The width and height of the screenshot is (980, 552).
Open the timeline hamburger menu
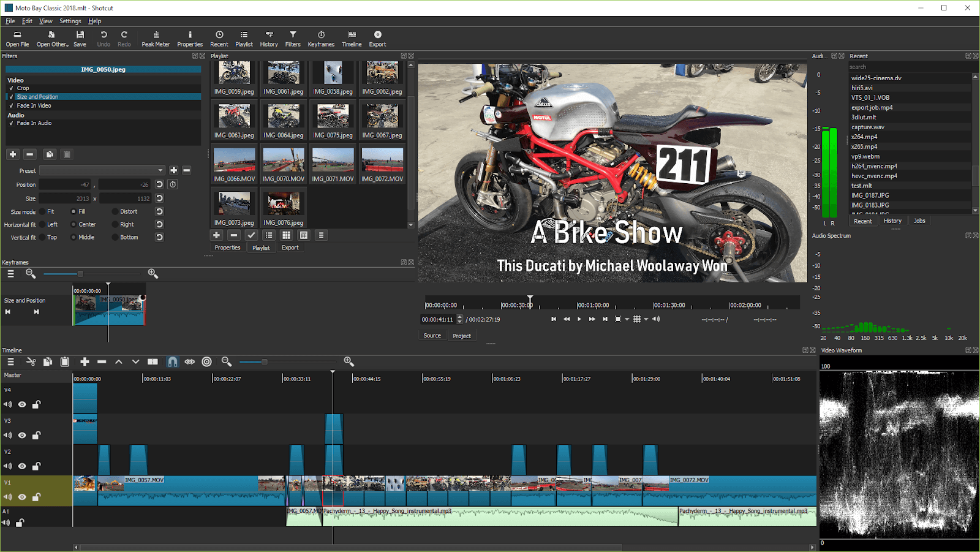point(10,361)
